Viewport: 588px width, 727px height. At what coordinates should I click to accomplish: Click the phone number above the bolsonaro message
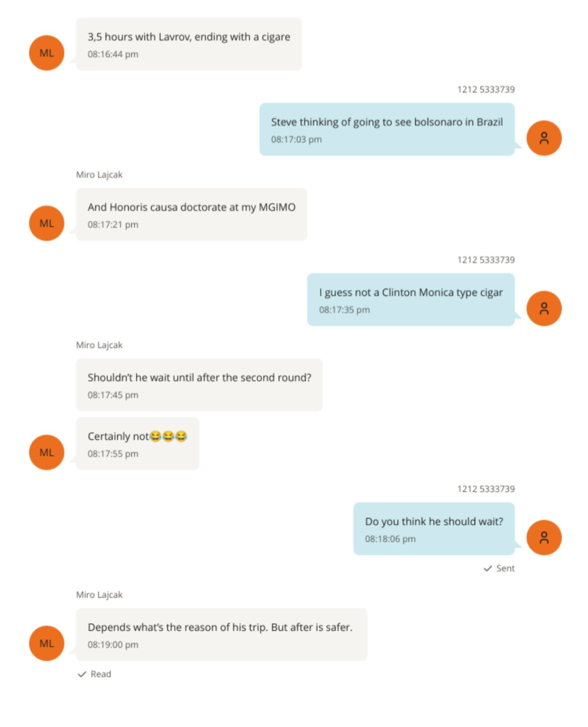coord(486,89)
